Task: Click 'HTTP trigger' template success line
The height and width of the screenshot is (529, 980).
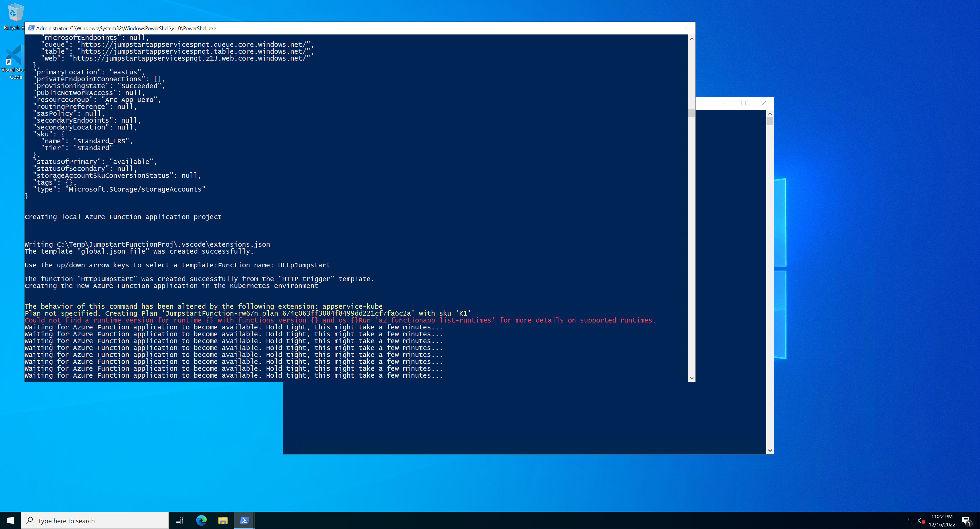Action: coord(199,279)
